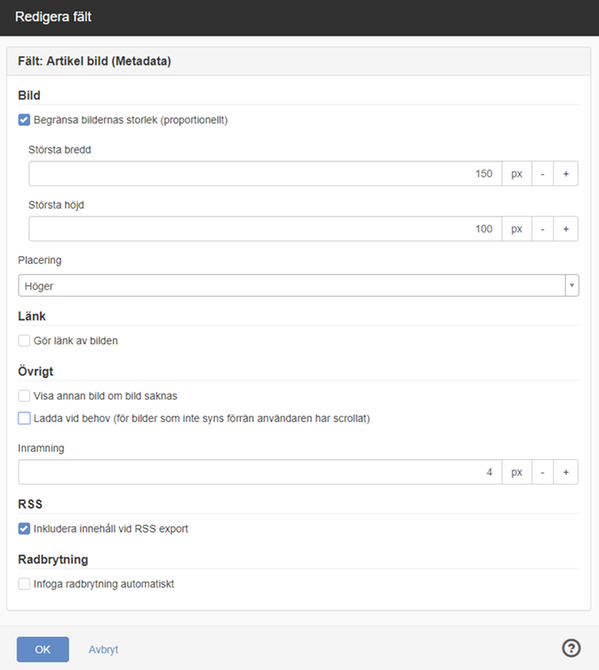The image size is (599, 670).
Task: Increase Största bredd with plus button
Action: tap(566, 173)
